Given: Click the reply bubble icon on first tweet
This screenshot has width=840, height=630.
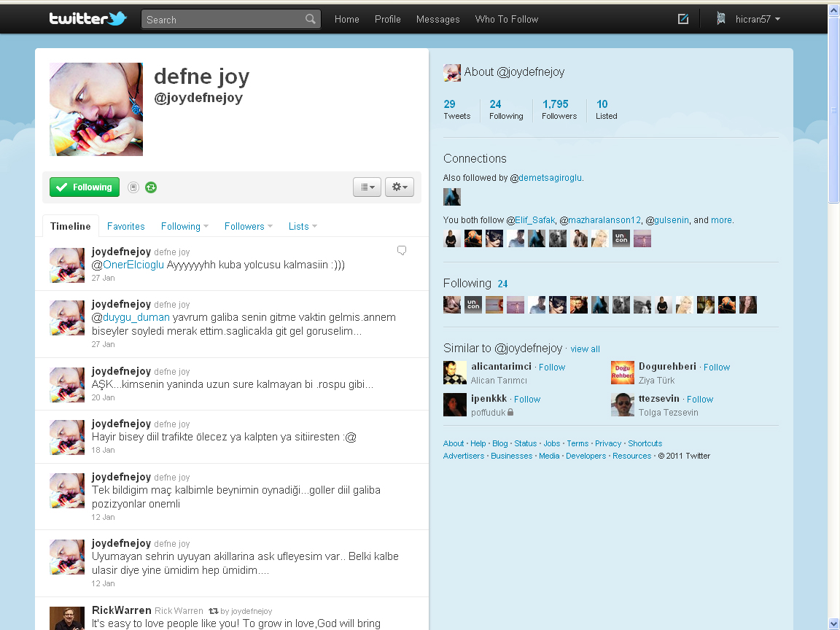Looking at the screenshot, I should click(x=402, y=251).
